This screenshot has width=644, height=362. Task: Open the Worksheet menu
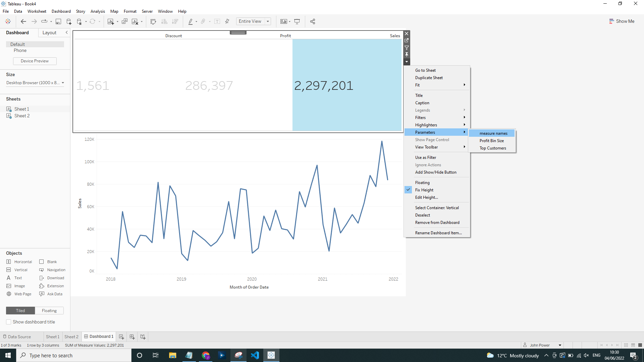pyautogui.click(x=37, y=11)
